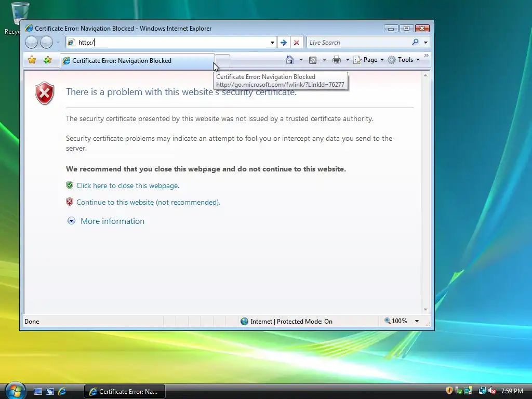
Task: Click the red shield error icon
Action: pyautogui.click(x=45, y=93)
